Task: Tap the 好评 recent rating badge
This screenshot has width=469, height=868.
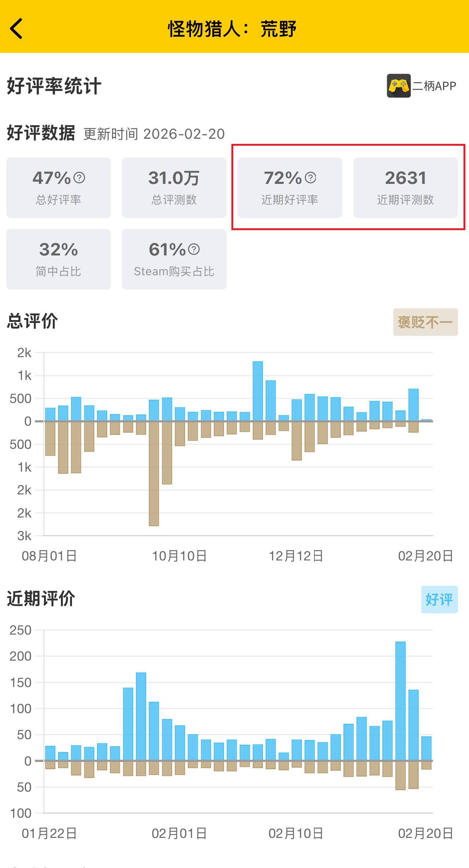Action: click(x=439, y=599)
